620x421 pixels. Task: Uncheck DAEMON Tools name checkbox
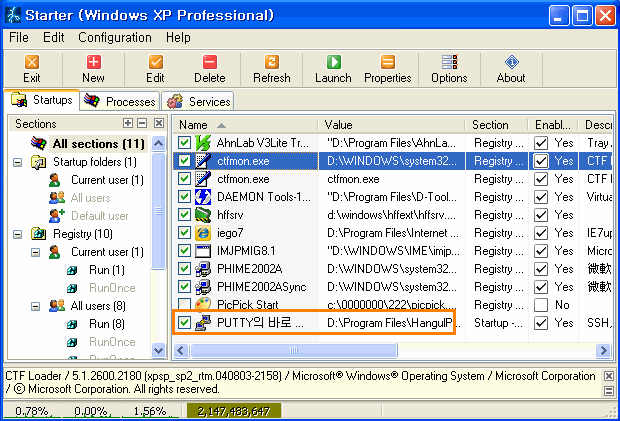pos(184,196)
